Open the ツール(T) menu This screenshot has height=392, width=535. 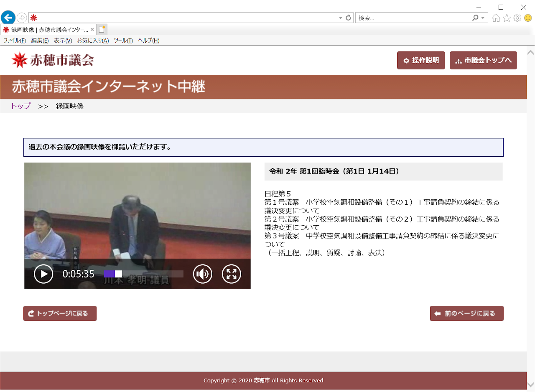[123, 41]
